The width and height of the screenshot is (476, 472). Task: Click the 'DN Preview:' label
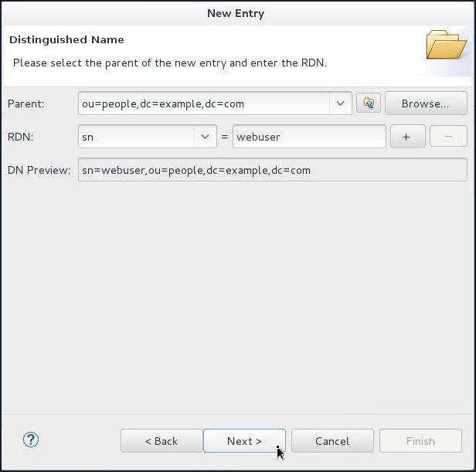39,170
